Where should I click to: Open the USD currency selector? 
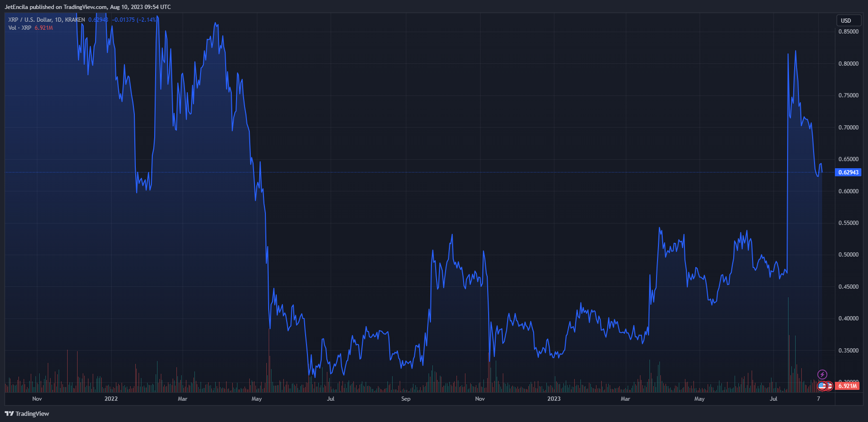pyautogui.click(x=849, y=20)
